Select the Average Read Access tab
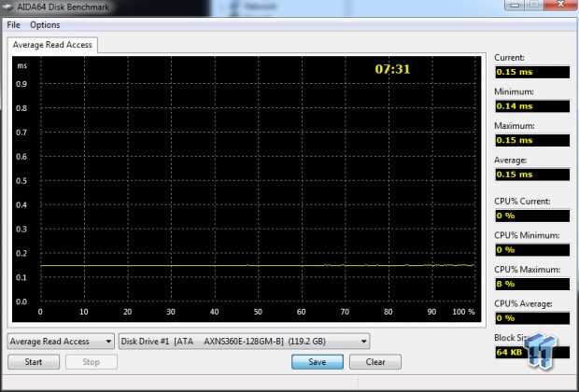The height and width of the screenshot is (392, 579). point(52,45)
